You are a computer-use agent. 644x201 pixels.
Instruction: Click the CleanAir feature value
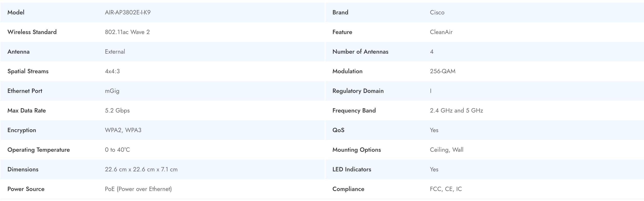tap(441, 32)
